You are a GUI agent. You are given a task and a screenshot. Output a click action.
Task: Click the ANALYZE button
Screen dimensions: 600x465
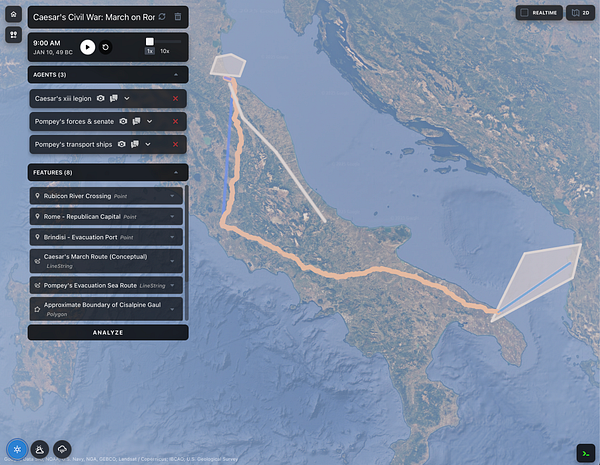[x=108, y=333]
